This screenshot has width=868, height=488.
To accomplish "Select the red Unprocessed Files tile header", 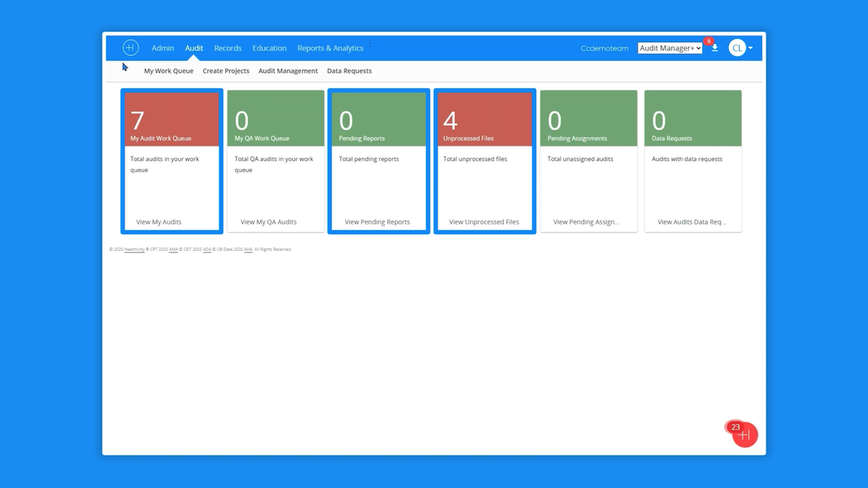I will click(485, 119).
